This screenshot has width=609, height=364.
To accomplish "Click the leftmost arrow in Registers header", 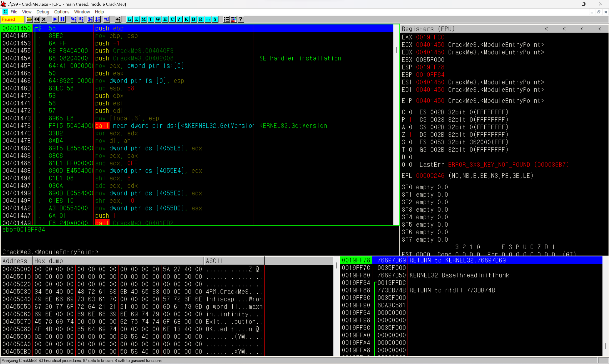I will pos(546,29).
